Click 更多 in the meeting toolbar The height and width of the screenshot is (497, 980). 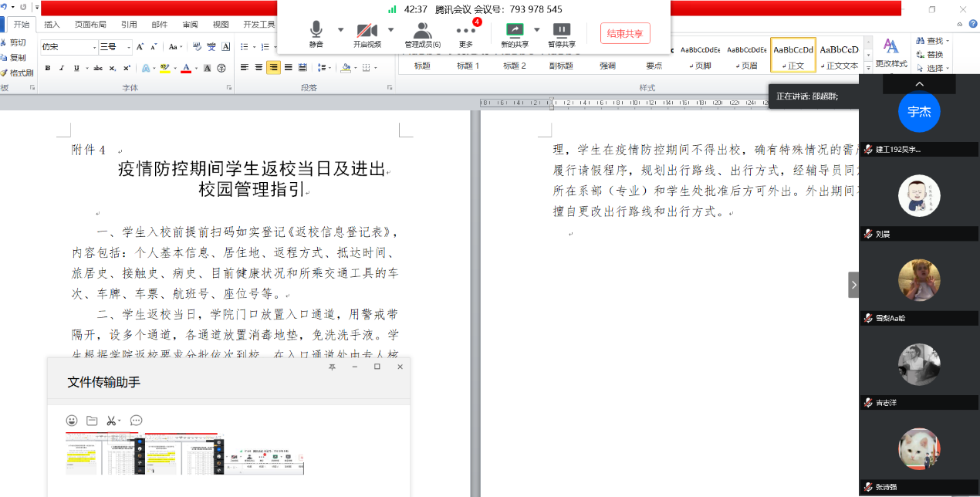click(466, 34)
